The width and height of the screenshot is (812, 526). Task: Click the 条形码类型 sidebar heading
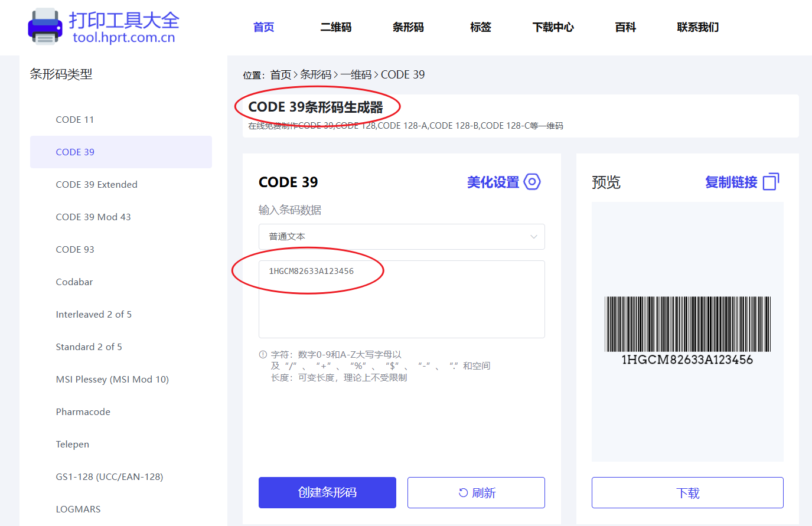click(61, 74)
